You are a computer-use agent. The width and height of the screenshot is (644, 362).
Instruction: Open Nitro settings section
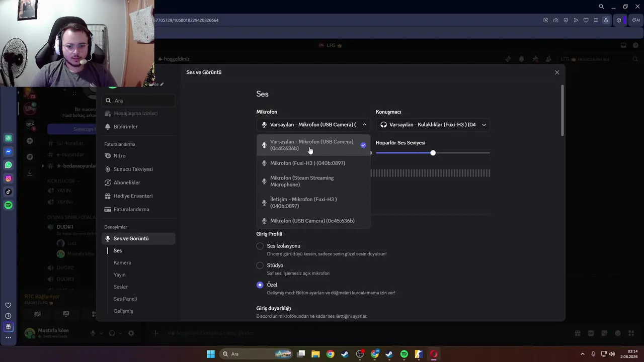pos(138,156)
